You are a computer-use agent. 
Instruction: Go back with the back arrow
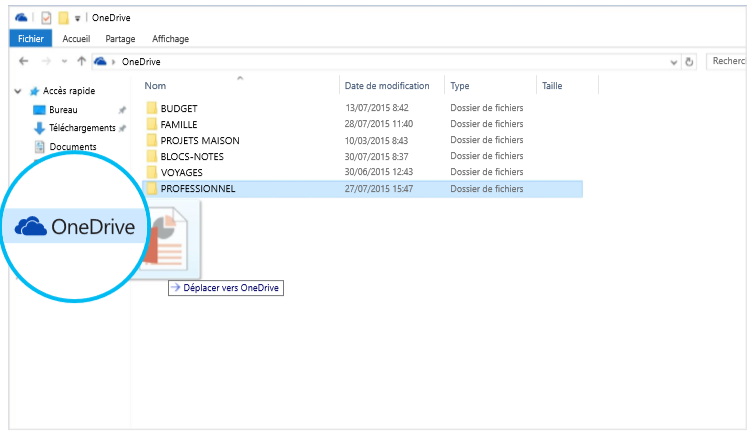tap(24, 61)
